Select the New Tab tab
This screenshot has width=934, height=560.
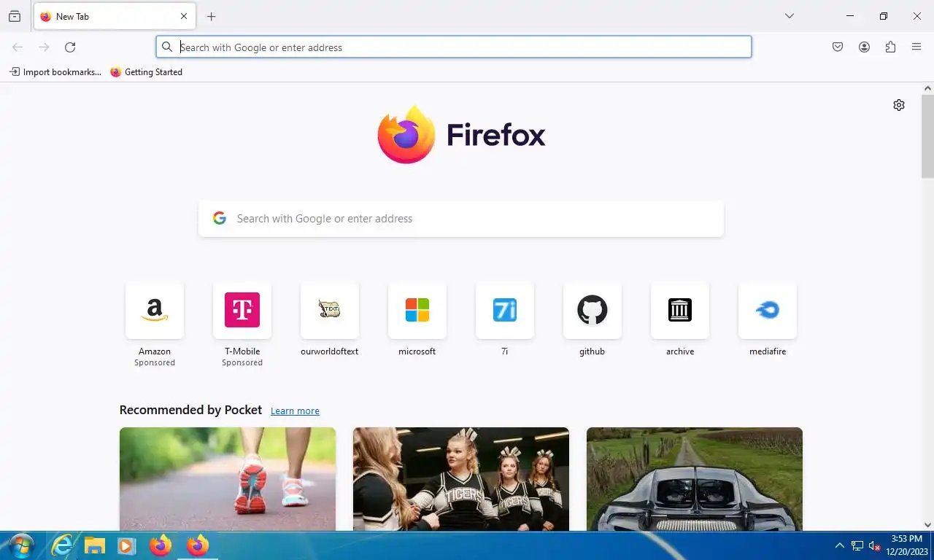(114, 16)
